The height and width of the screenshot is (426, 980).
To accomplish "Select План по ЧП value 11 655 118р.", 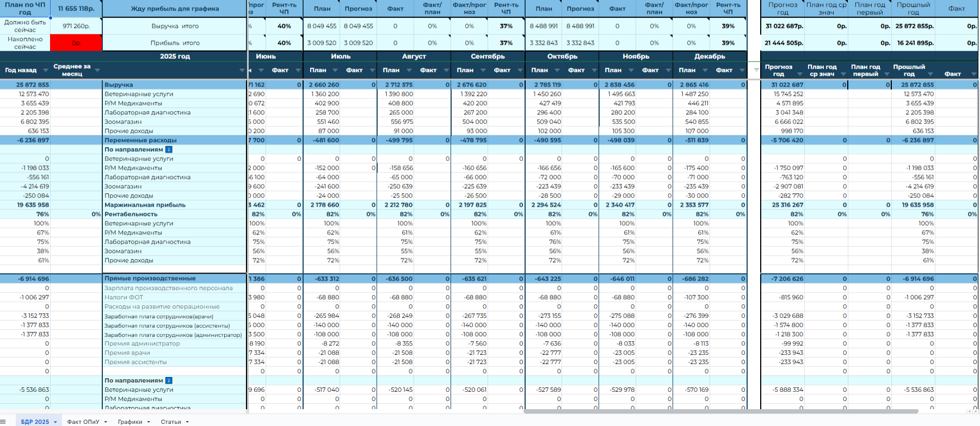I will click(76, 9).
